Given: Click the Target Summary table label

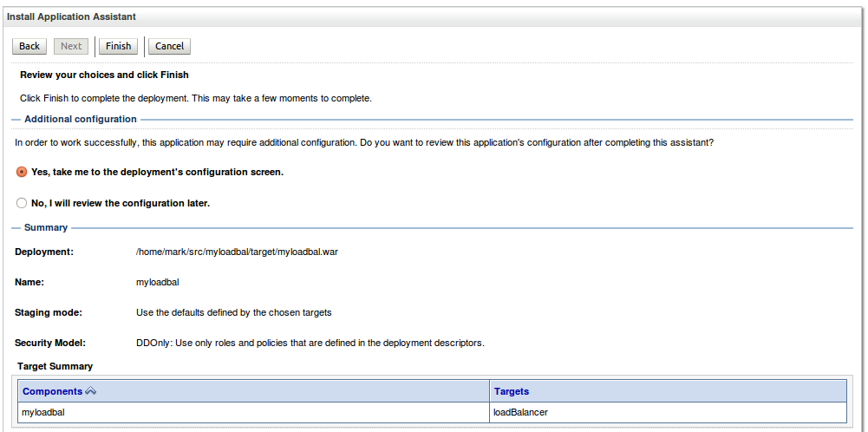Looking at the screenshot, I should pos(55,366).
